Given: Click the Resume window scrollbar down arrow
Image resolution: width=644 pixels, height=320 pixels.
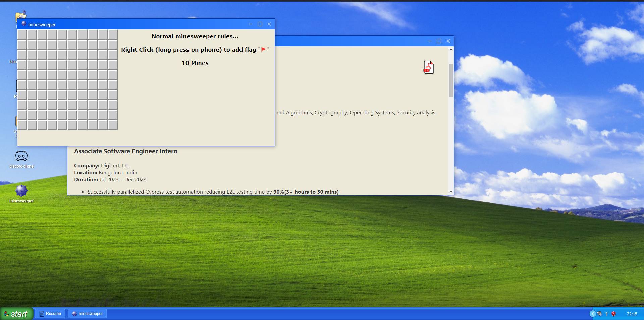Looking at the screenshot, I should (x=451, y=192).
